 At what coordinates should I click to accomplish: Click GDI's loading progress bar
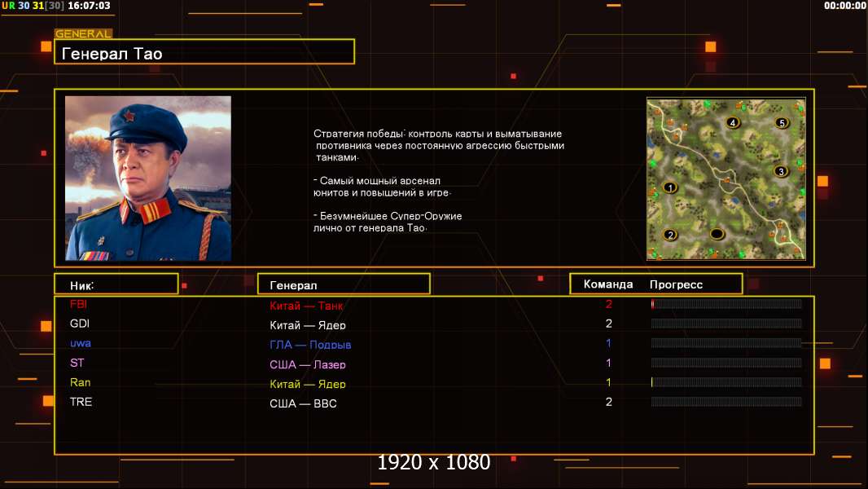click(x=726, y=324)
